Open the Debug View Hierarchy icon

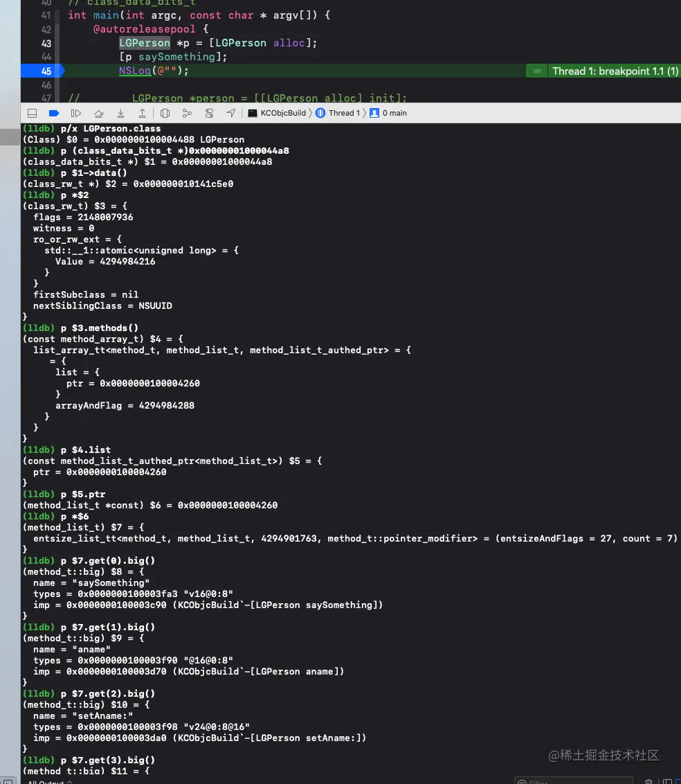click(165, 114)
